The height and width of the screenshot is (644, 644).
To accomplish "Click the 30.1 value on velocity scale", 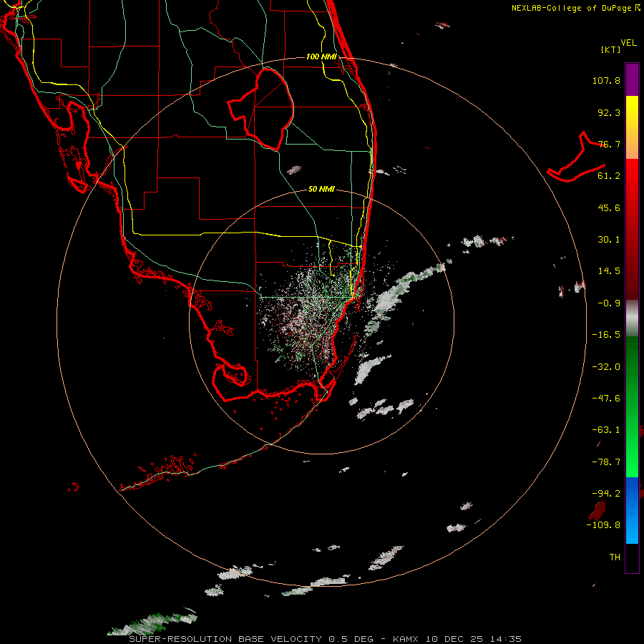I will click(x=609, y=240).
